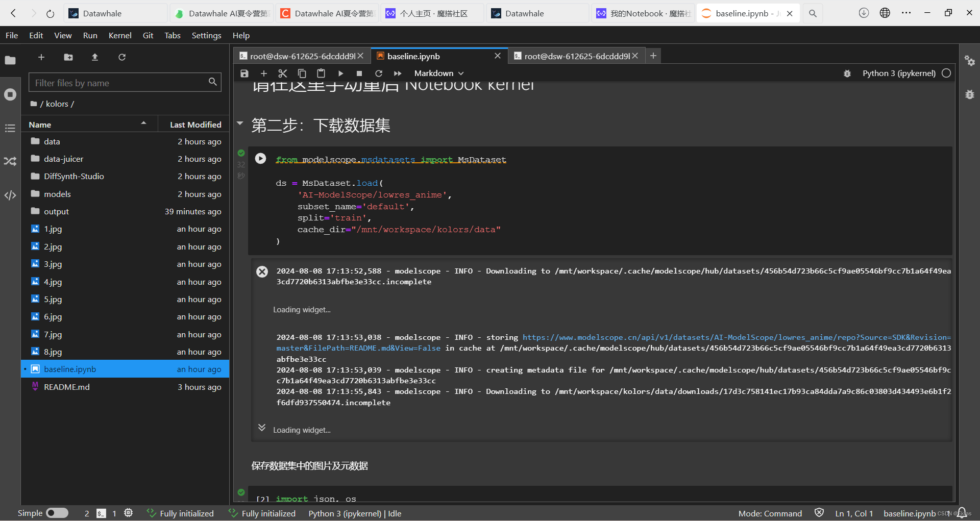Interrupt the kernel with stop button
980x521 pixels.
pyautogui.click(x=359, y=73)
